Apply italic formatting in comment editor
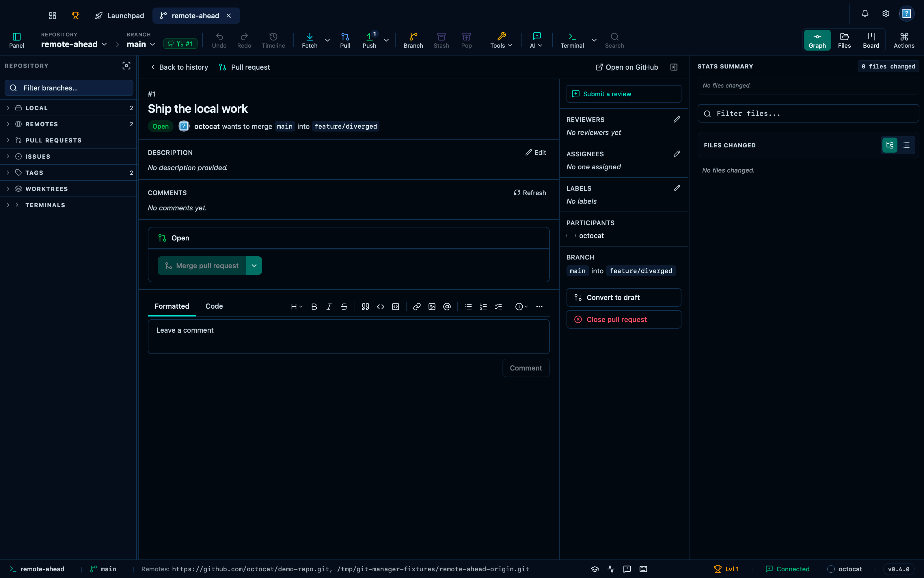 329,307
